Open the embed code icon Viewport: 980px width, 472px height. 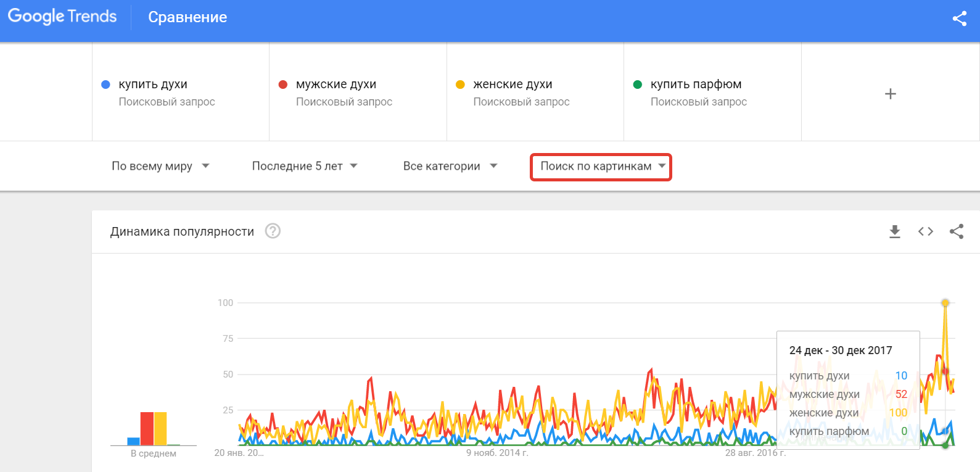click(925, 231)
